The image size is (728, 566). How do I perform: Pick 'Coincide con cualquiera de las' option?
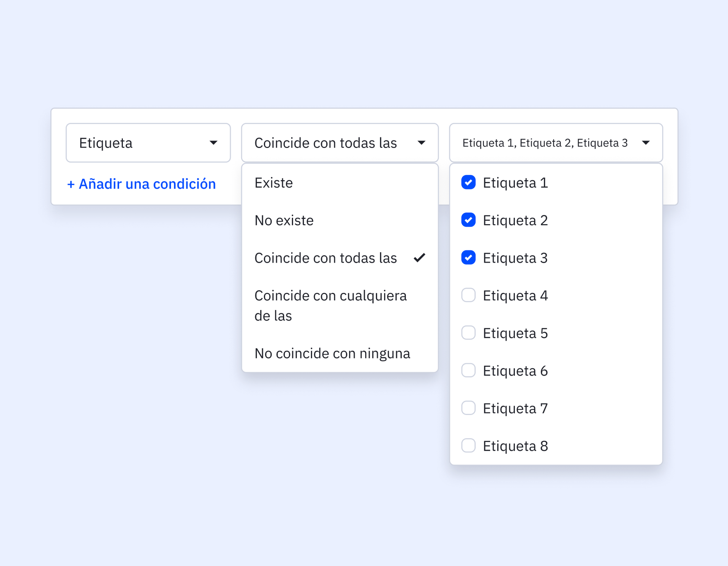pos(330,305)
